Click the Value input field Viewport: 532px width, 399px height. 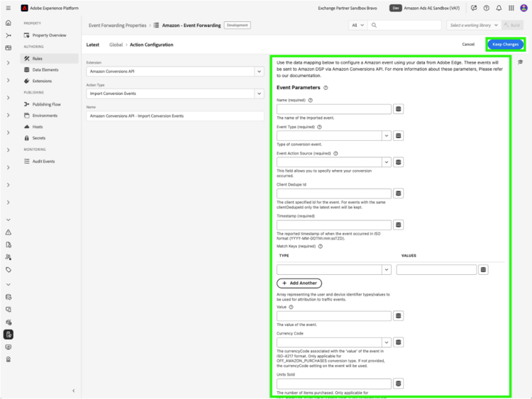coord(334,315)
